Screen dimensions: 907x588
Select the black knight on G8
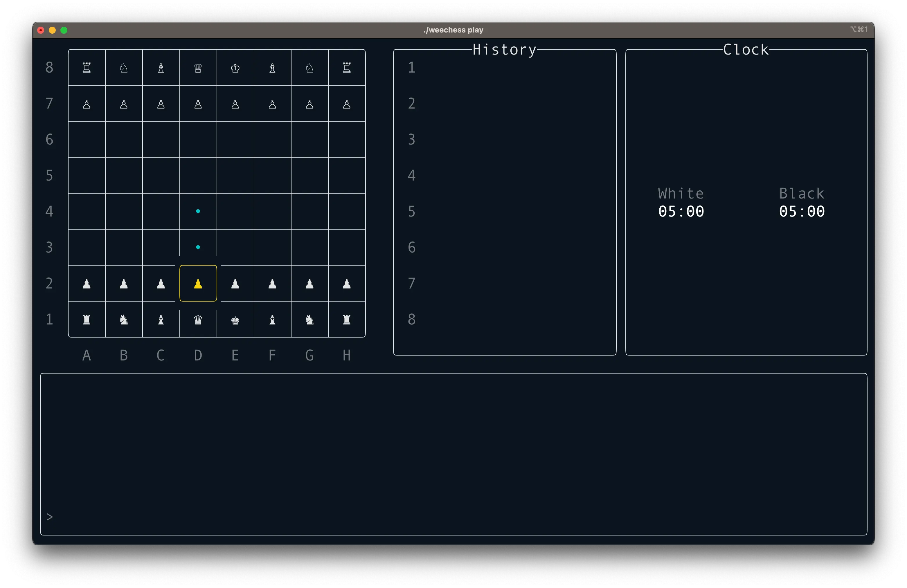point(309,68)
